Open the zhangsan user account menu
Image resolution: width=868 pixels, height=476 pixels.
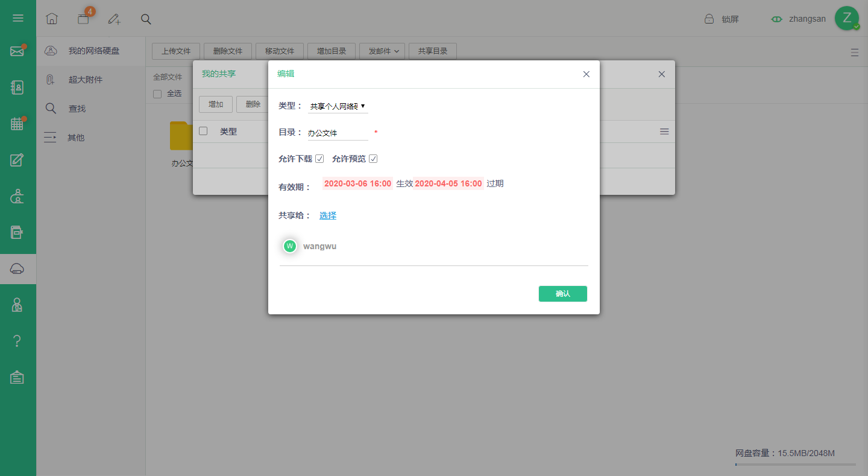click(807, 19)
